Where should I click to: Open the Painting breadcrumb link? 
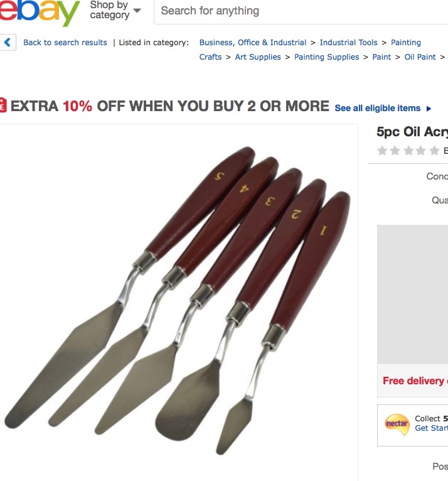click(406, 42)
